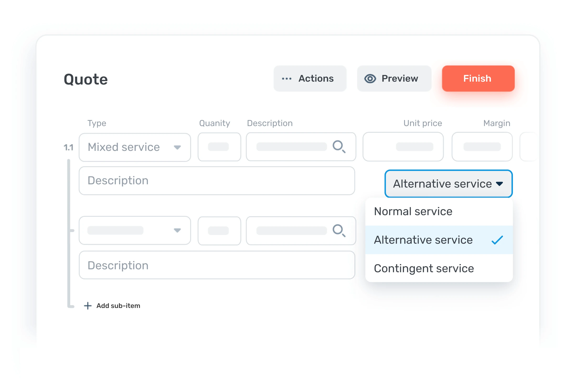575x392 pixels.
Task: Select Normal service from the dropdown list
Action: tap(413, 211)
